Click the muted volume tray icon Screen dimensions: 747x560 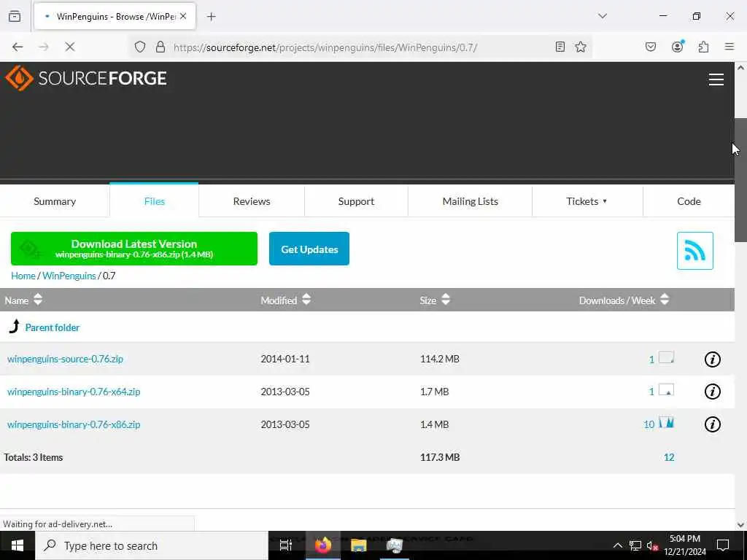(x=653, y=545)
